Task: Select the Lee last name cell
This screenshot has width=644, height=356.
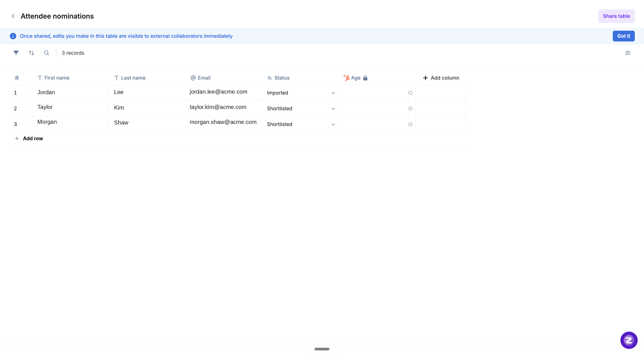Action: [147, 93]
